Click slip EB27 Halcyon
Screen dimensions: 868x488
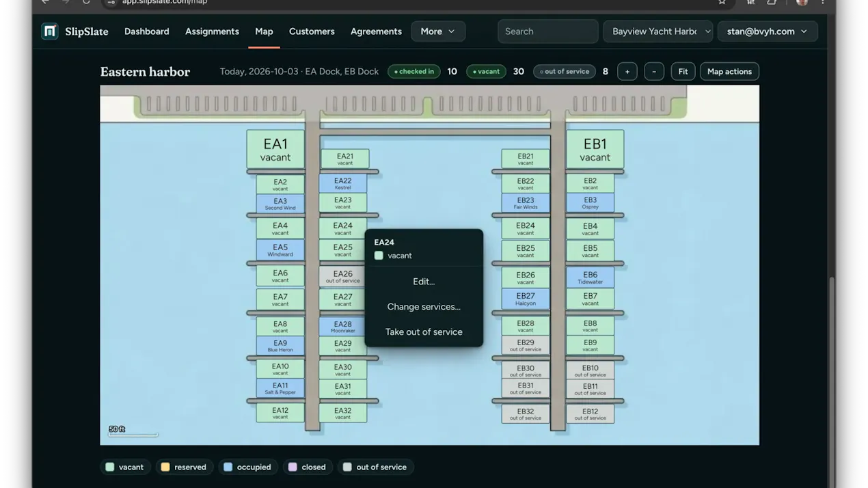click(526, 299)
